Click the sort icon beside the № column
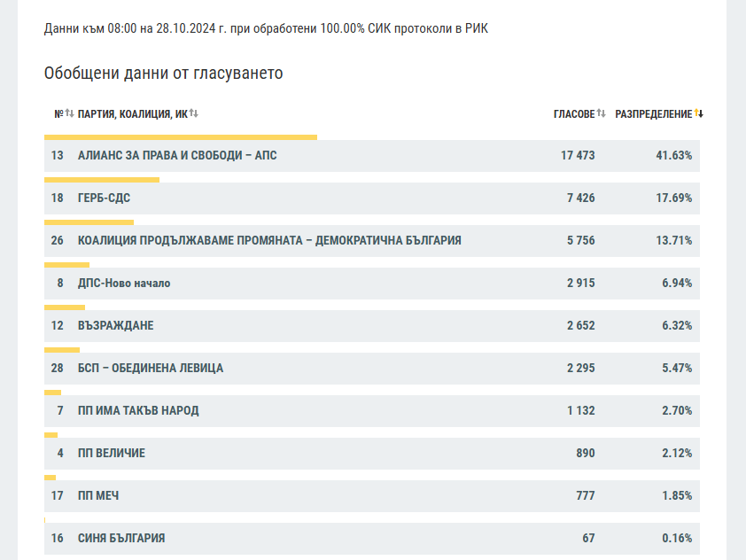746x560 pixels. click(x=69, y=113)
